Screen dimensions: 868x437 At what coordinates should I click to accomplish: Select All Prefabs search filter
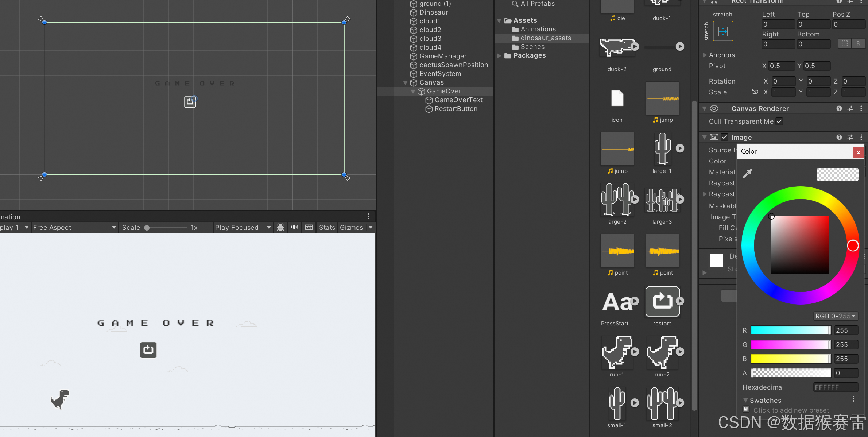click(x=538, y=4)
